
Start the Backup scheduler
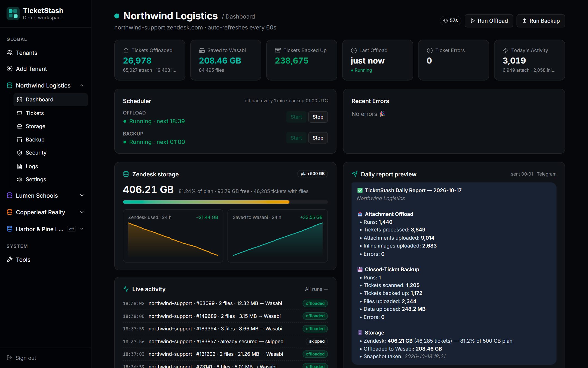[x=296, y=138]
